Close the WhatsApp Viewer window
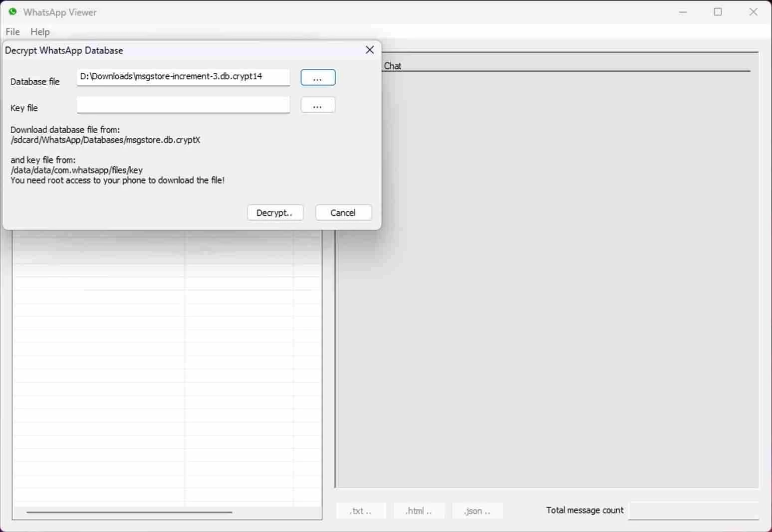This screenshot has height=532, width=772. coord(753,12)
